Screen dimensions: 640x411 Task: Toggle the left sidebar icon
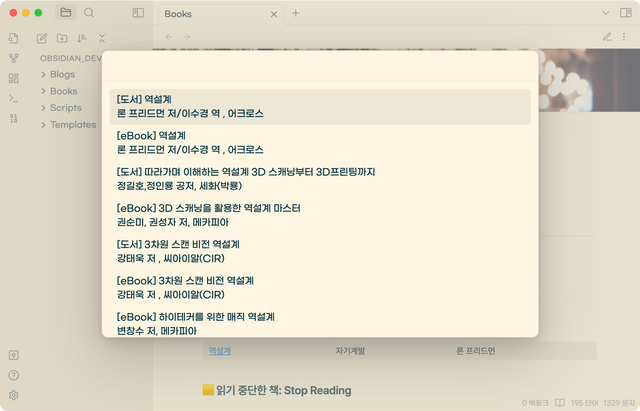138,13
